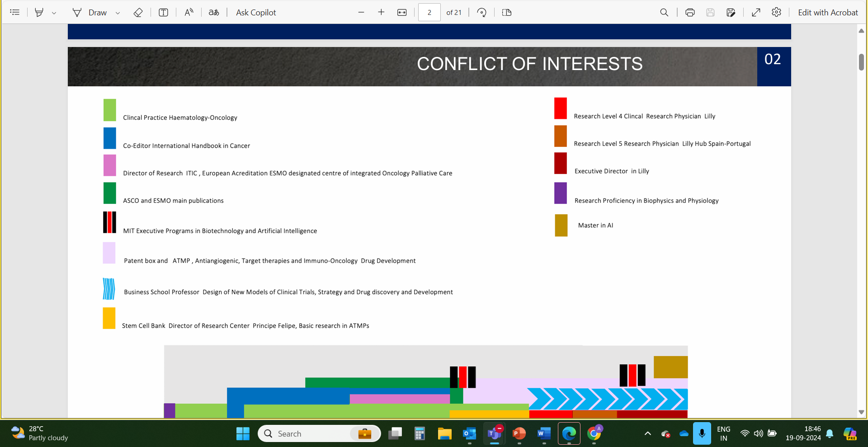Click the orange Research Level 5 swatch
Viewport: 868px width, 447px height.
[561, 136]
